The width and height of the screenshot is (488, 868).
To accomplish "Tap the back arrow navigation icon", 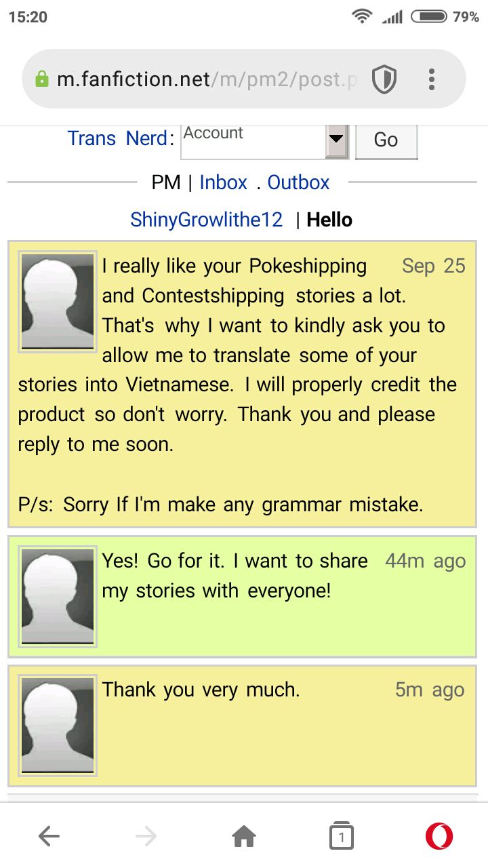I will (x=49, y=837).
